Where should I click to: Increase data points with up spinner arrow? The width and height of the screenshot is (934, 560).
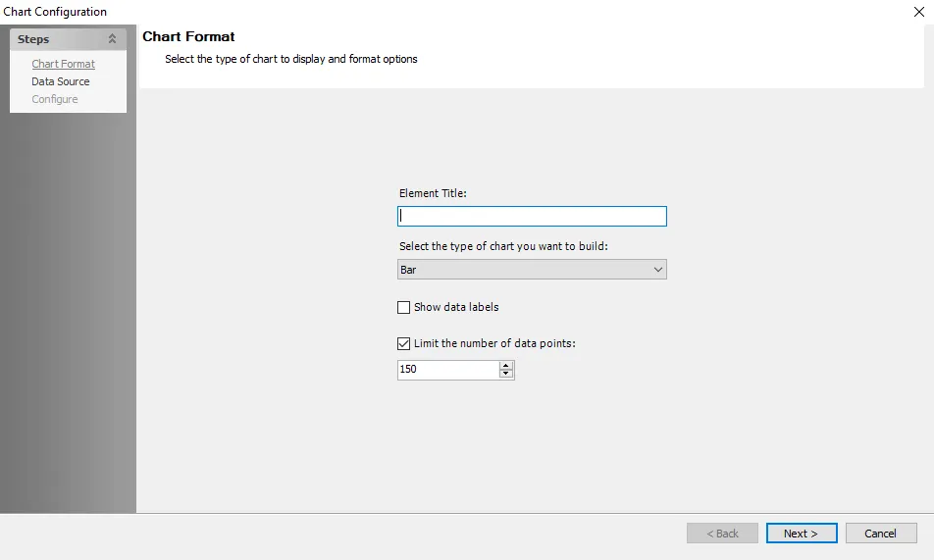(505, 365)
